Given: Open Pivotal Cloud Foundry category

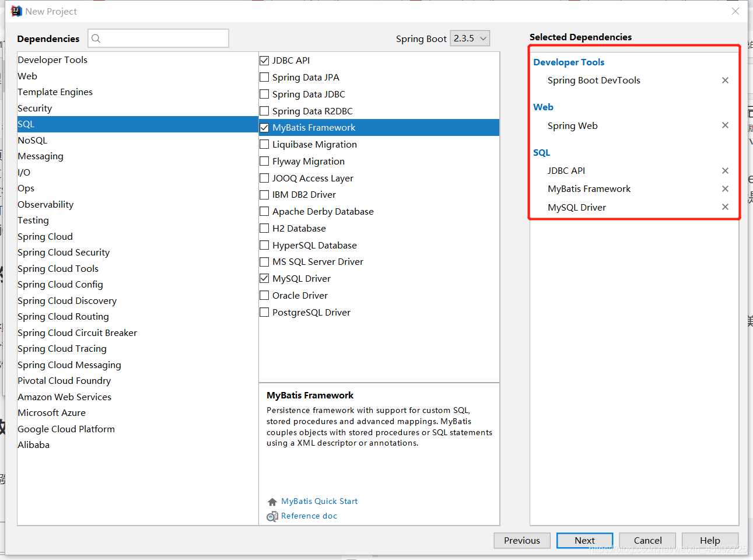Looking at the screenshot, I should tap(138, 381).
